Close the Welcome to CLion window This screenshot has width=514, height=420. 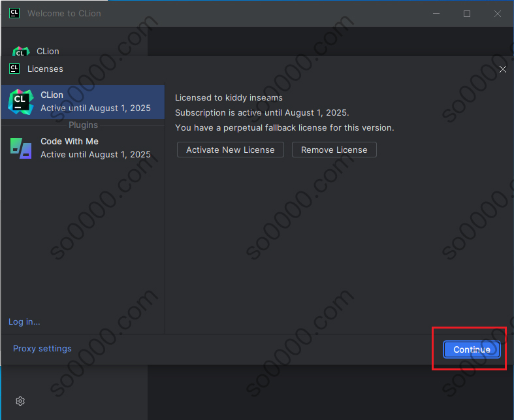pyautogui.click(x=498, y=14)
